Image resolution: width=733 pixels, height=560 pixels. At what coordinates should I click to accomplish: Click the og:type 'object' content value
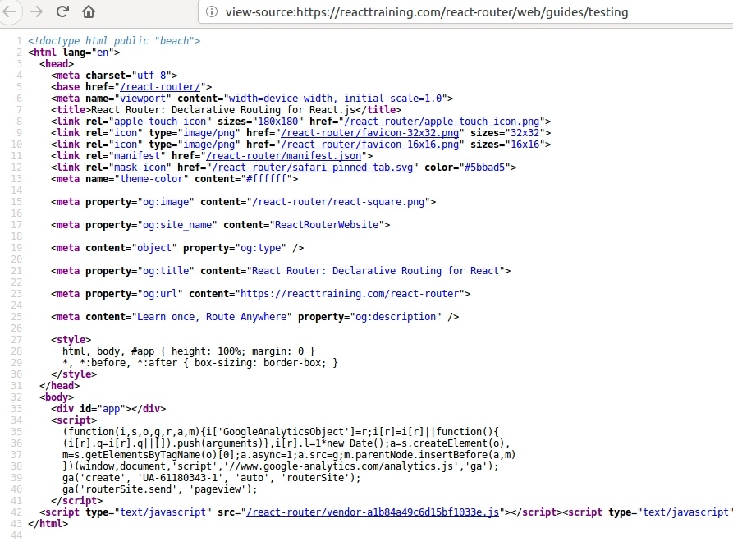tap(154, 248)
